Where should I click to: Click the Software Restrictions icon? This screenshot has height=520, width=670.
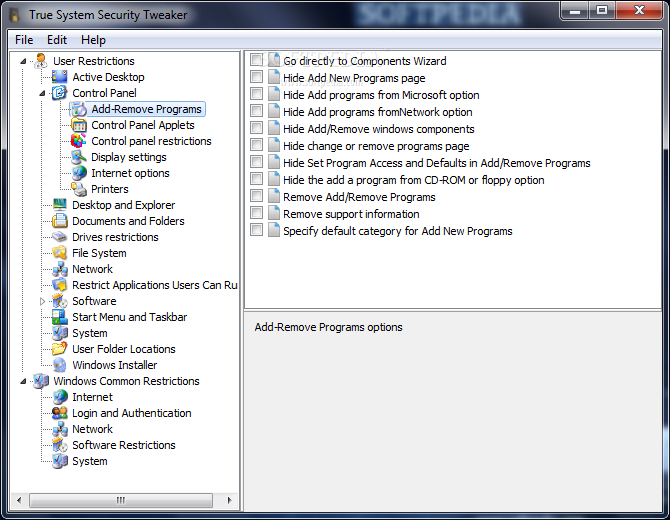(59, 445)
